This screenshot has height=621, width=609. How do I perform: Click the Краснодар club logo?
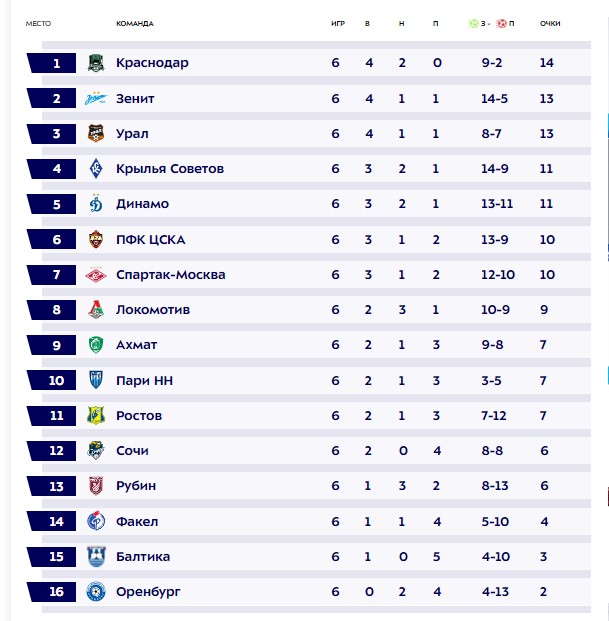(x=96, y=63)
